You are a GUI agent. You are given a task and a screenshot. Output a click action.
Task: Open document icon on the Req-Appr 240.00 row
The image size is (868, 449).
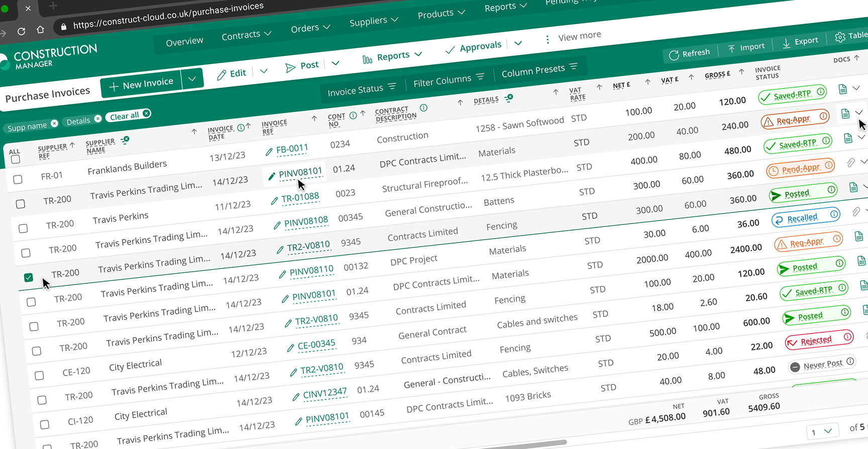845,114
